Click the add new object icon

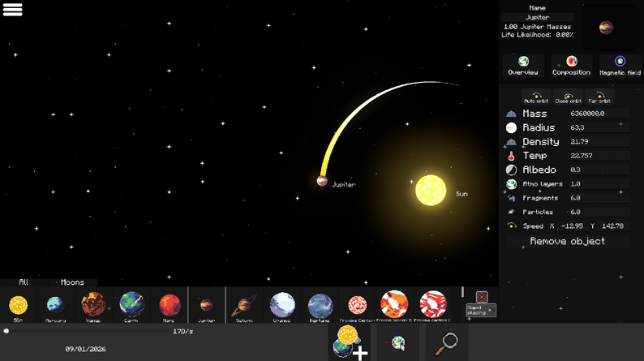[x=350, y=342]
